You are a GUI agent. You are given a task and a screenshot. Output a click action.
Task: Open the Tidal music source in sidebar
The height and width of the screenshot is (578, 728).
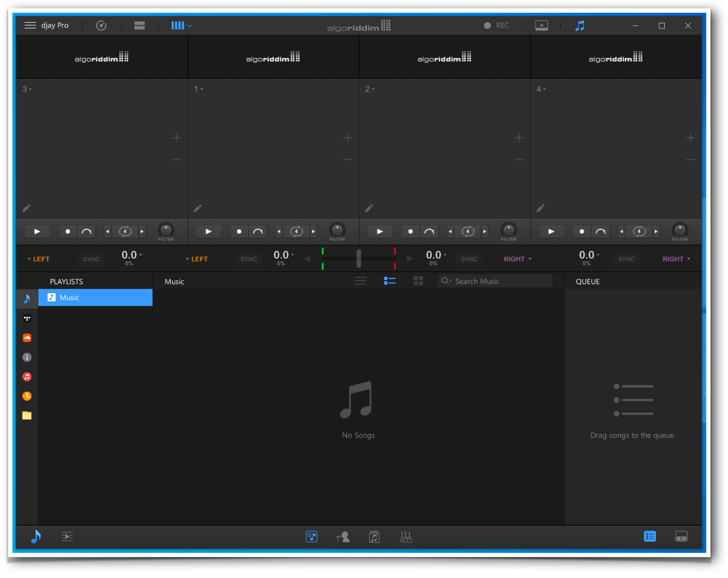point(27,318)
